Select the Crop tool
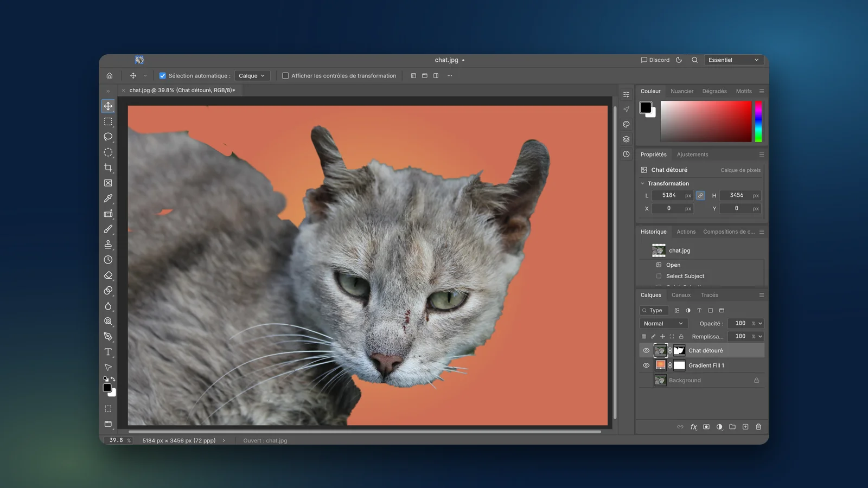Image resolution: width=868 pixels, height=488 pixels. point(108,168)
